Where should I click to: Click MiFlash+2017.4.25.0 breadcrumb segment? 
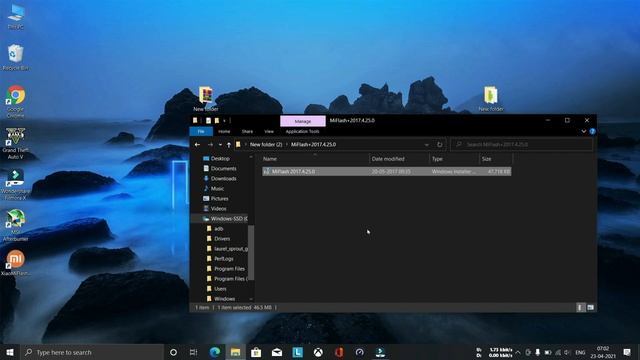click(x=313, y=144)
